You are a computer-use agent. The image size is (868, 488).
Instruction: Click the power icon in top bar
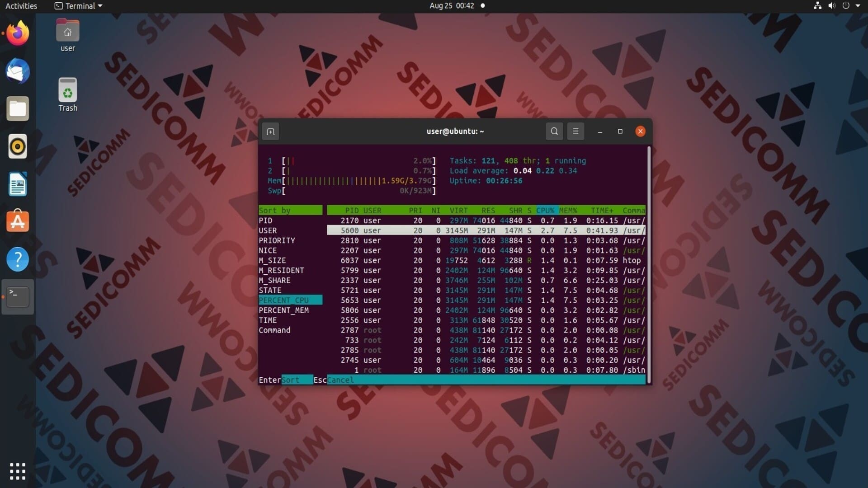click(846, 6)
